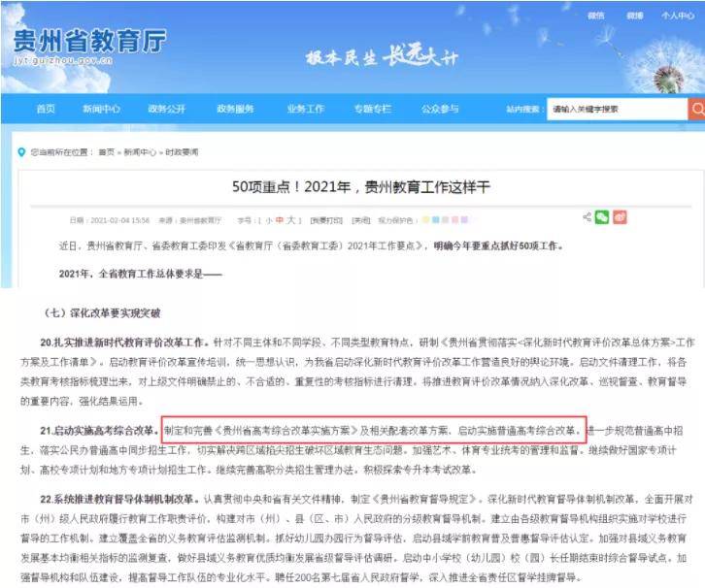The height and width of the screenshot is (588, 705).
Task: Set font size to 大
Action: pos(291,220)
